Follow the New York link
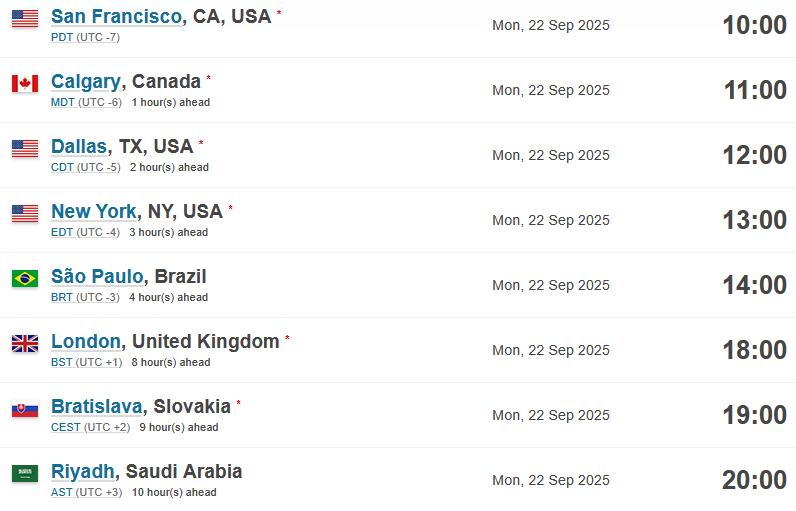796x511 pixels. coord(94,212)
